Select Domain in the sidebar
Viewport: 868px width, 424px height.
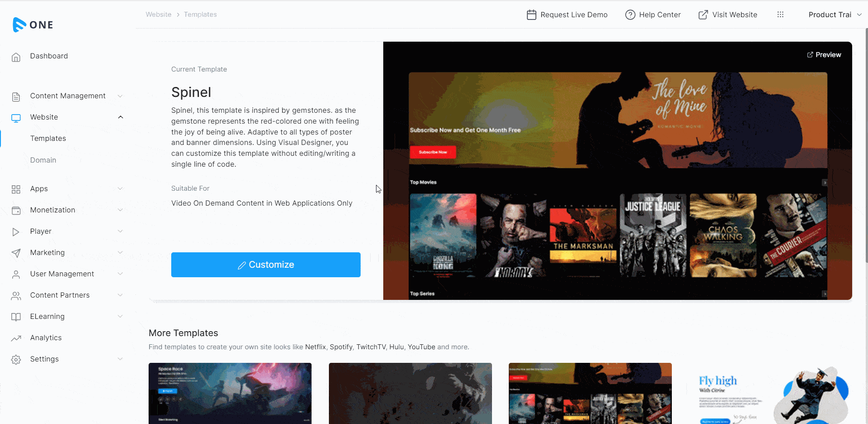pyautogui.click(x=43, y=160)
